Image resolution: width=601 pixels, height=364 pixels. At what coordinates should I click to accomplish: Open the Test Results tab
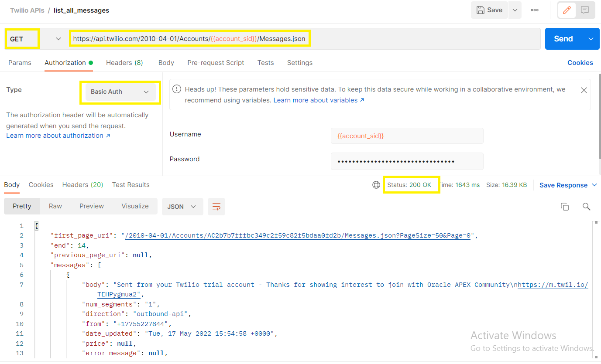pos(131,185)
